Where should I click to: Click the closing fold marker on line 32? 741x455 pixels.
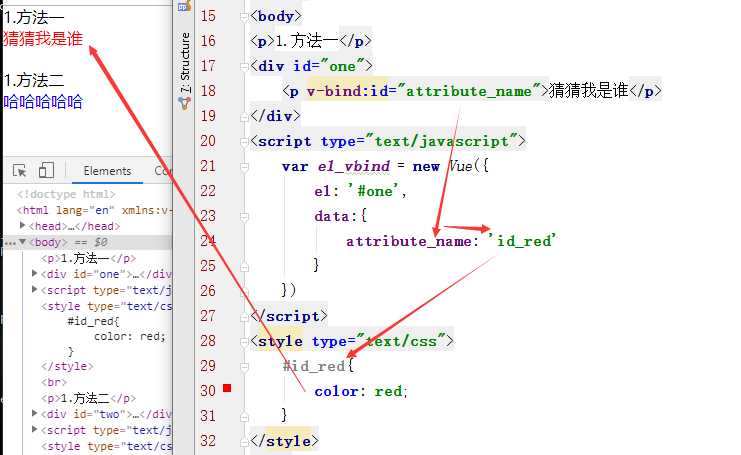tap(244, 442)
